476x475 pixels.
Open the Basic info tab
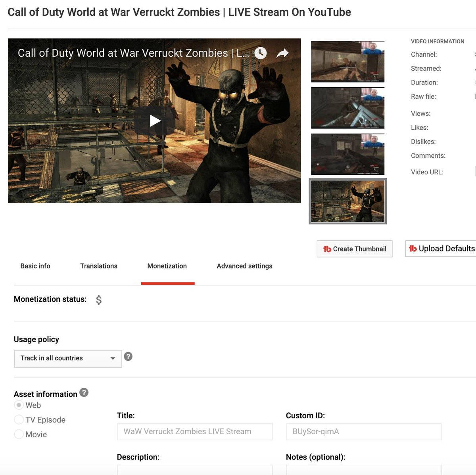(35, 266)
